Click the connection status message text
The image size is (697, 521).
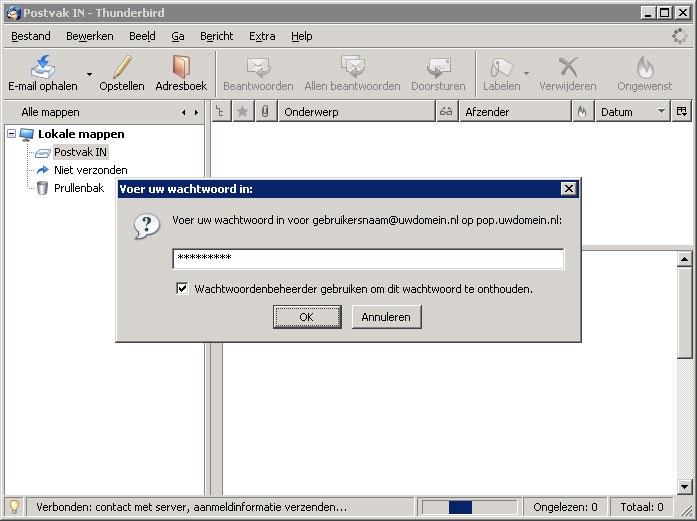(192, 507)
